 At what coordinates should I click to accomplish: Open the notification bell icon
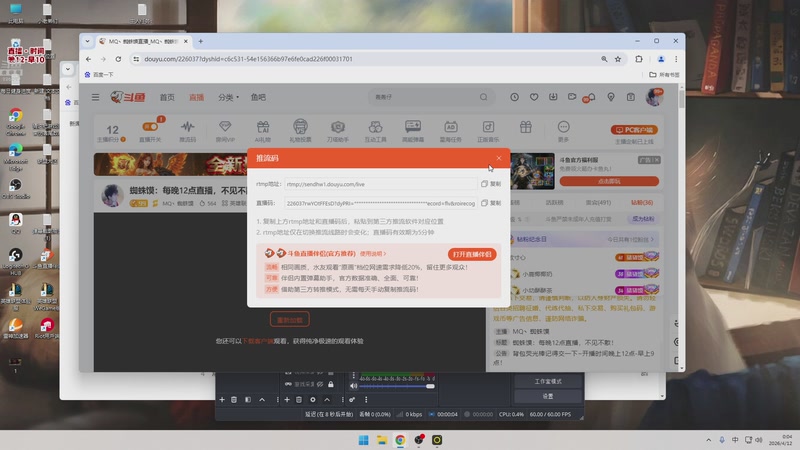coord(591,96)
